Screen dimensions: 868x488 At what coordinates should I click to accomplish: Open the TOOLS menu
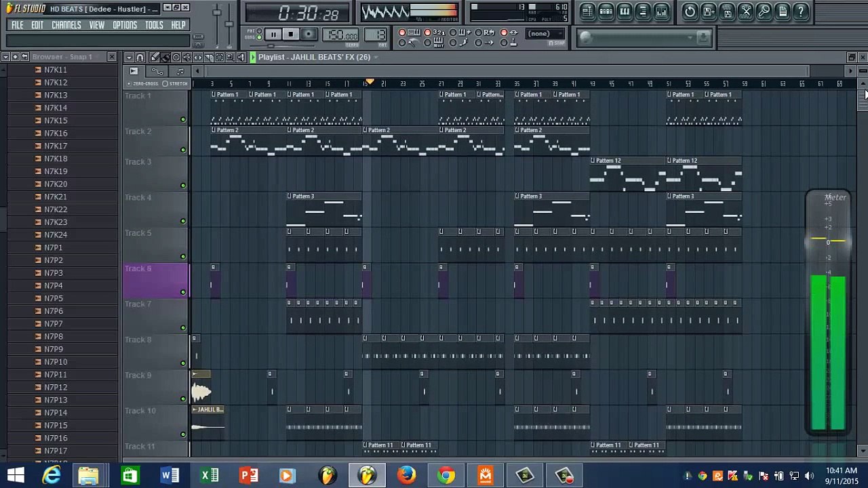tap(154, 25)
